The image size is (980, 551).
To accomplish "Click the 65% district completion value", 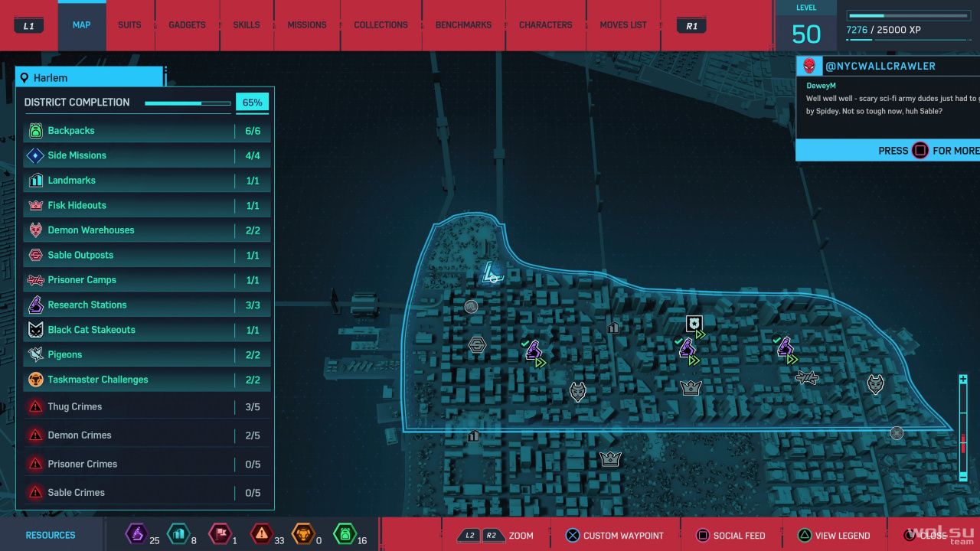I will (252, 103).
